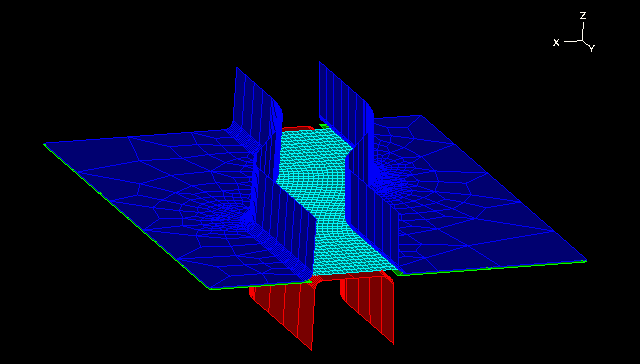640x364 pixels.
Task: Select the coordinate triad origin
Action: 582,41
